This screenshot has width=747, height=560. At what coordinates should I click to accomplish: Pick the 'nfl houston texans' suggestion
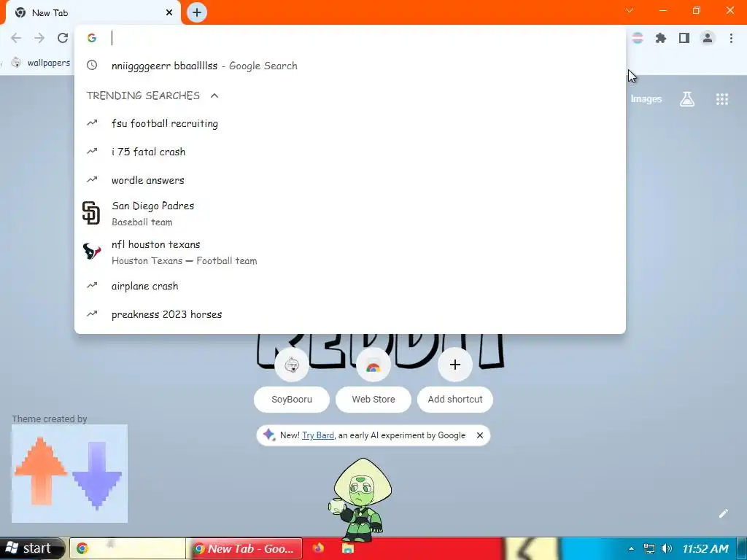pyautogui.click(x=350, y=252)
